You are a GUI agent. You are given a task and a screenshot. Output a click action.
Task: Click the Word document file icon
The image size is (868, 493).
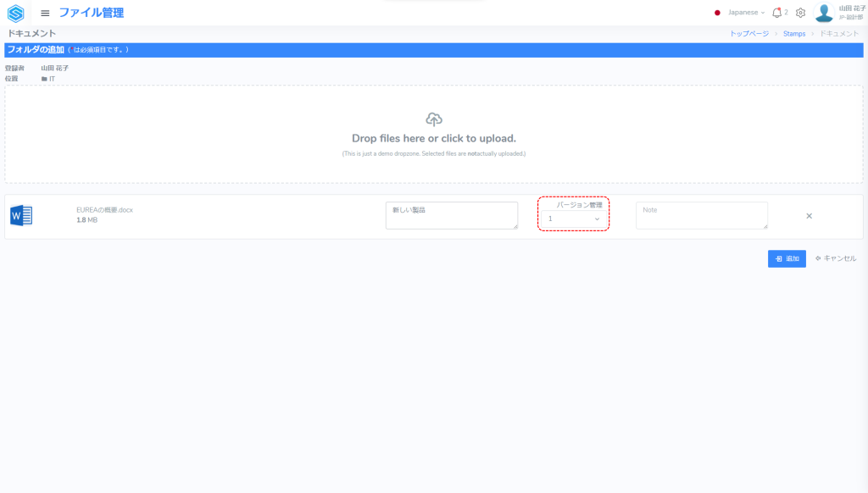point(20,216)
